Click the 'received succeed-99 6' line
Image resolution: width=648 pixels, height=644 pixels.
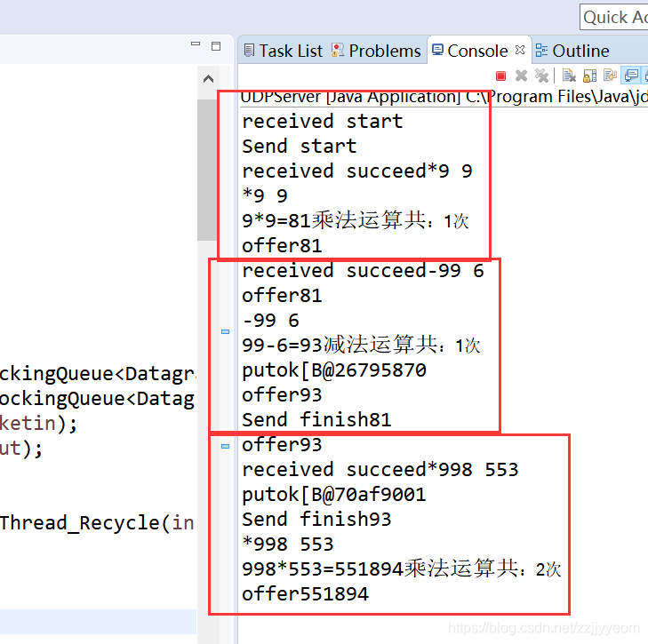pos(363,271)
